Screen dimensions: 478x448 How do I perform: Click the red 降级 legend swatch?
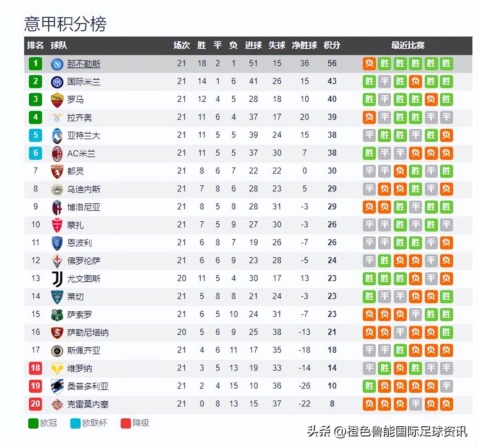[126, 423]
